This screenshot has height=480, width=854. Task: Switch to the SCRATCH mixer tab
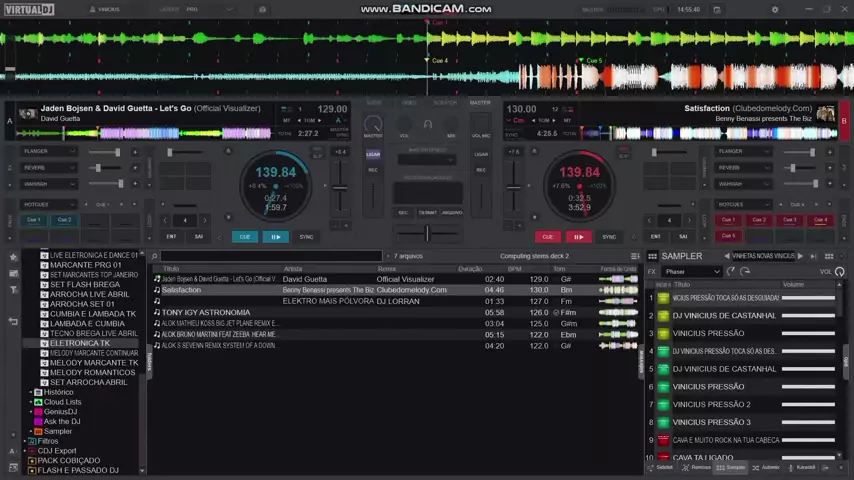point(444,103)
